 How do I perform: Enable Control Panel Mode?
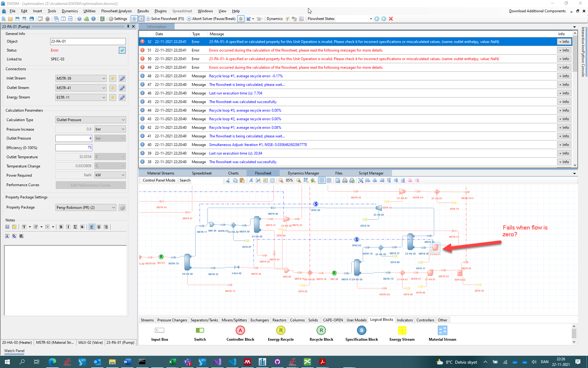point(159,180)
